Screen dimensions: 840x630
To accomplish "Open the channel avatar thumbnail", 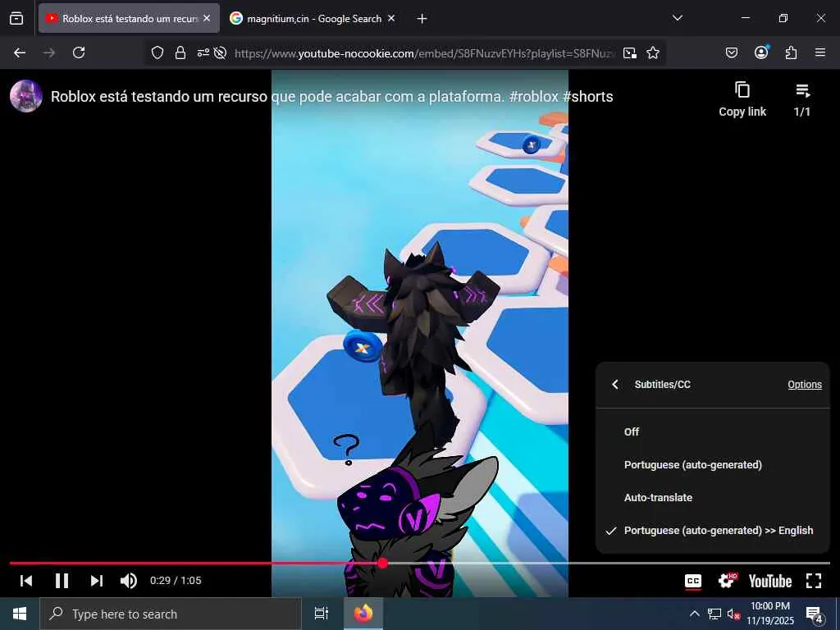I will (x=26, y=96).
